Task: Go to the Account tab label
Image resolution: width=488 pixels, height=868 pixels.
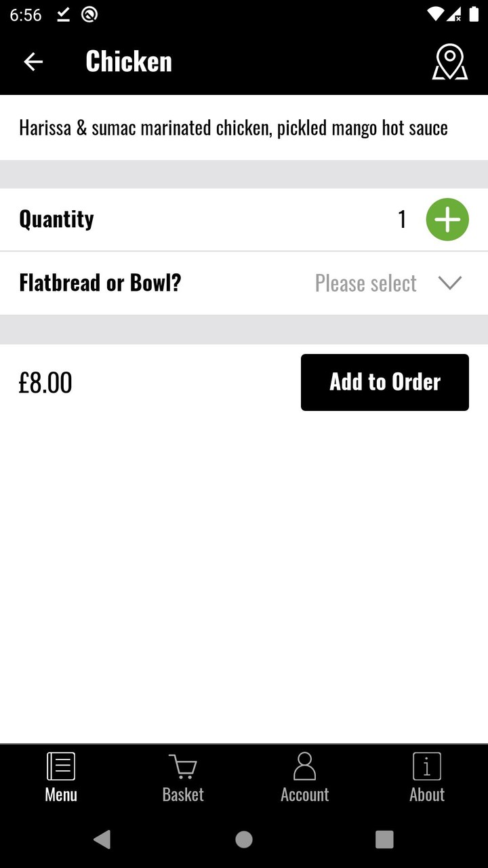Action: [x=305, y=795]
